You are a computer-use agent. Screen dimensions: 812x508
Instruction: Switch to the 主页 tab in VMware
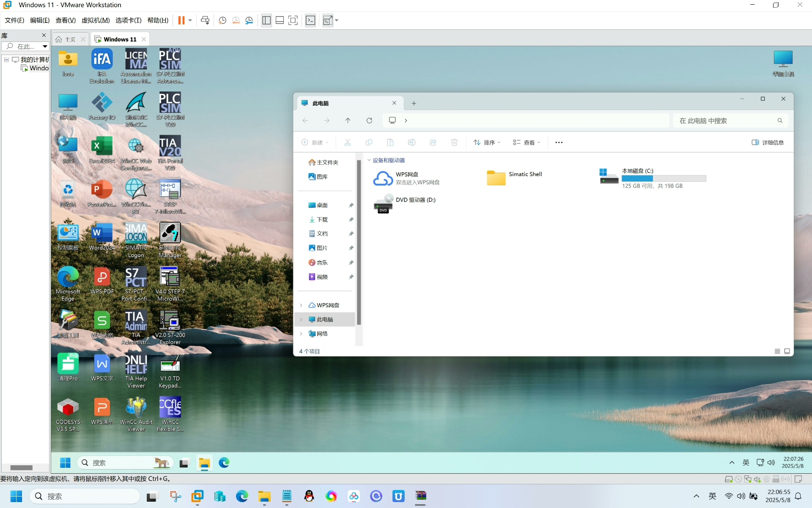click(x=70, y=39)
